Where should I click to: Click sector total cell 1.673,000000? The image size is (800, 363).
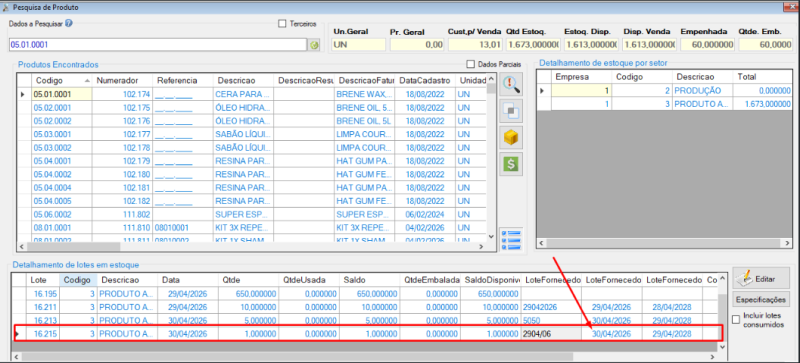pyautogui.click(x=763, y=104)
